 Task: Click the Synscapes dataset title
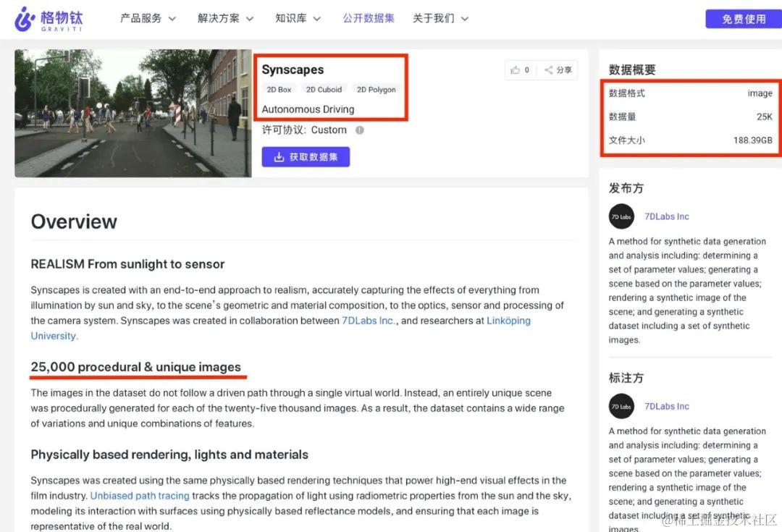pyautogui.click(x=293, y=69)
